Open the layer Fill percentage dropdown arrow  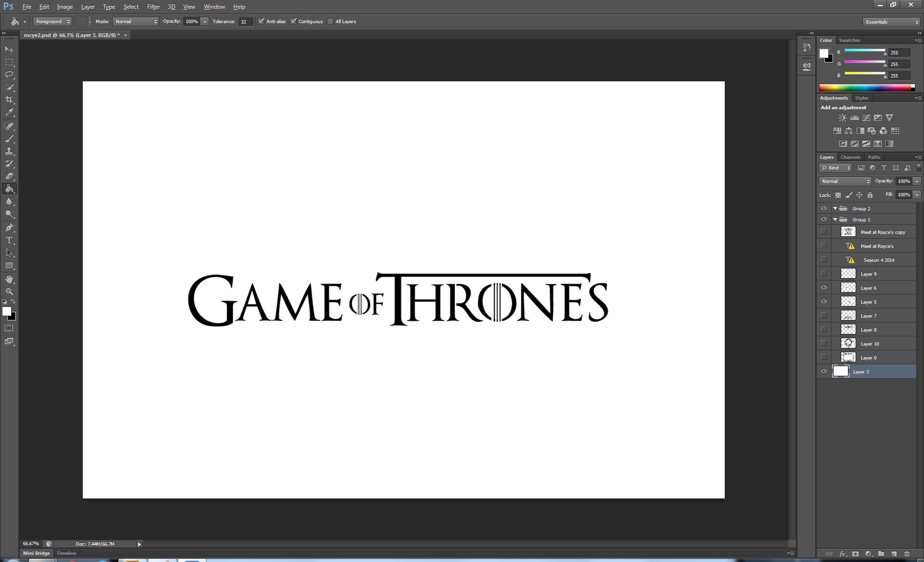click(917, 195)
